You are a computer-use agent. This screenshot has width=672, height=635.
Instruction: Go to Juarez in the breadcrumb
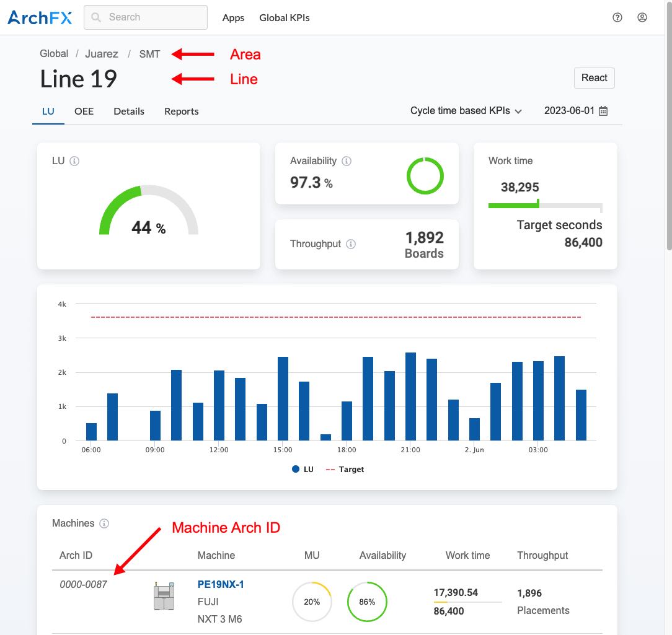point(102,54)
